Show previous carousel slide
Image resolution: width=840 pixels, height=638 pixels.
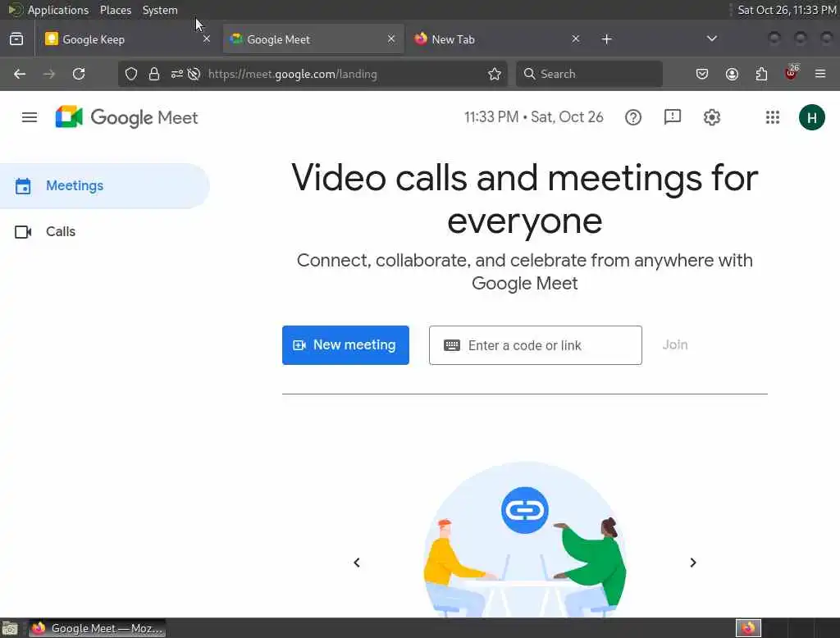[357, 563]
